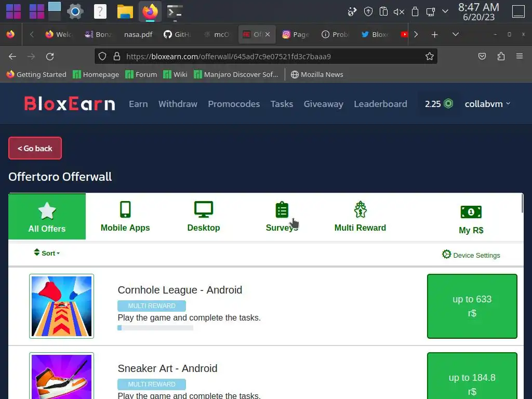The width and height of the screenshot is (532, 399).
Task: Open the terminal taskbar icon
Action: pyautogui.click(x=175, y=11)
